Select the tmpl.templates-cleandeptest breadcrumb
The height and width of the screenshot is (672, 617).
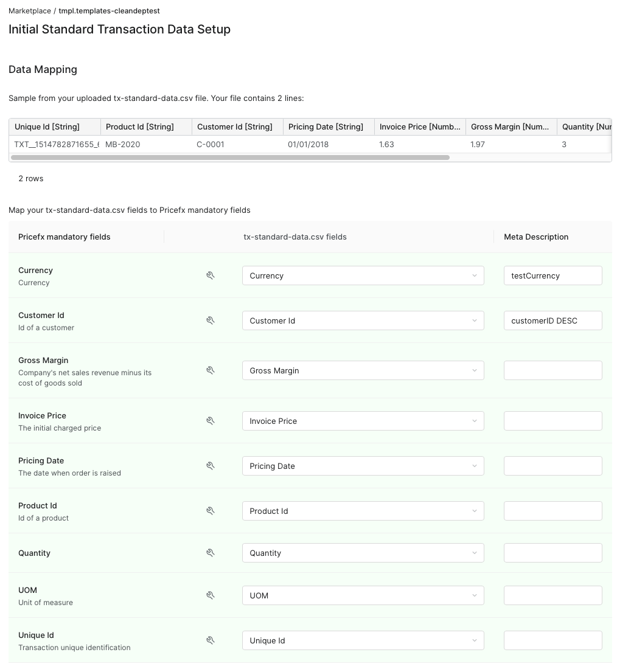109,10
